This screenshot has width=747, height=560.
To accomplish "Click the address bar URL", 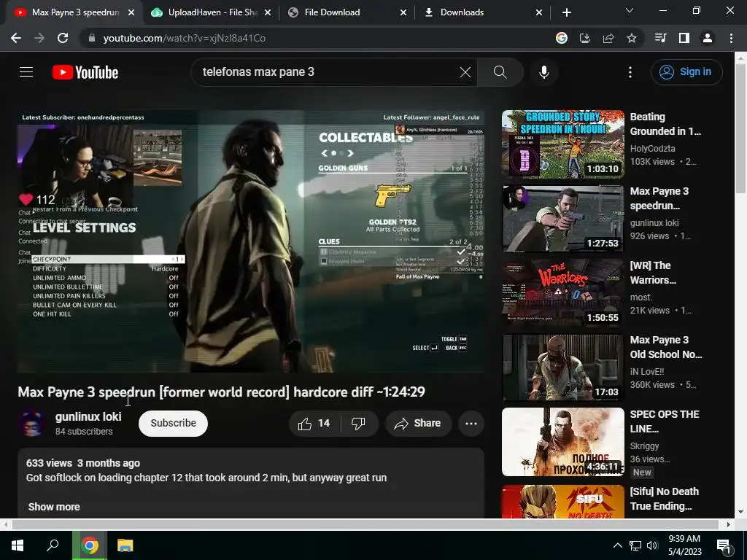I will pos(184,38).
